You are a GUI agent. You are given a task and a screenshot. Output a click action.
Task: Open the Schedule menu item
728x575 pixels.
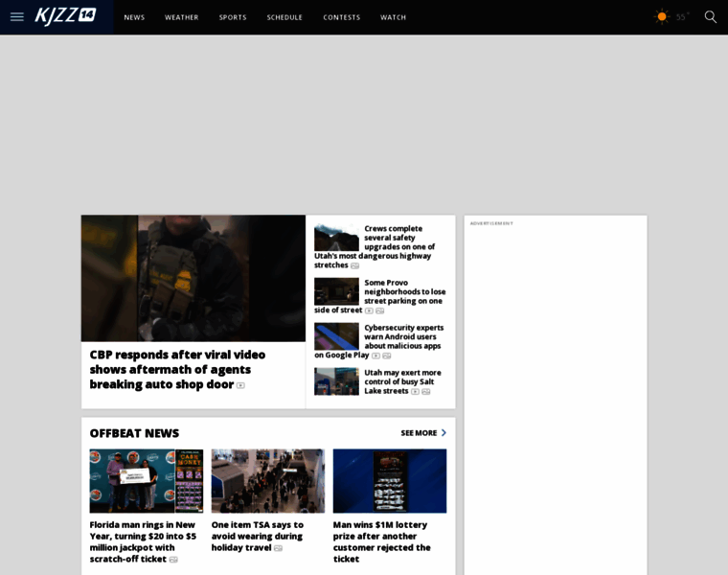284,17
